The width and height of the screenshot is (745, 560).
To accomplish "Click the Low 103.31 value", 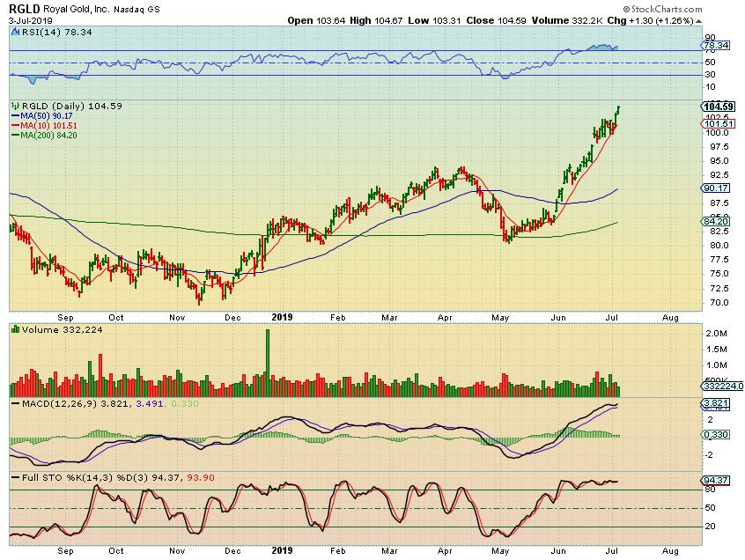I will pyautogui.click(x=435, y=21).
